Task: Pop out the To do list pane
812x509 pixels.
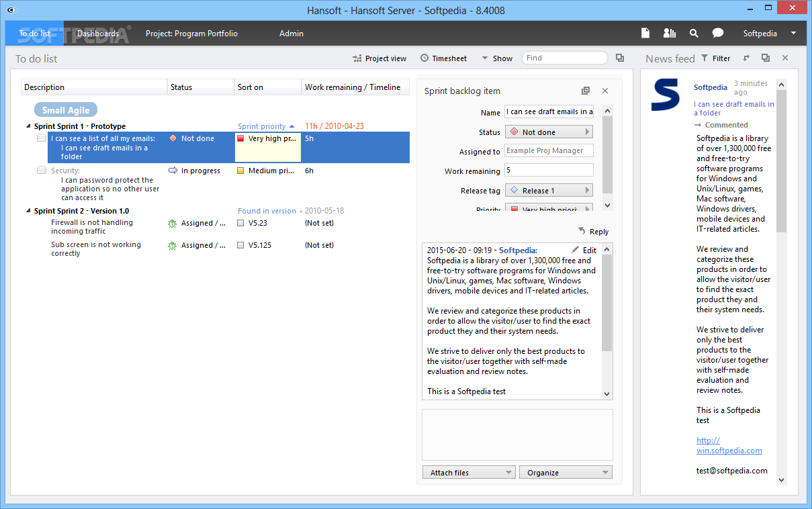Action: tap(620, 58)
